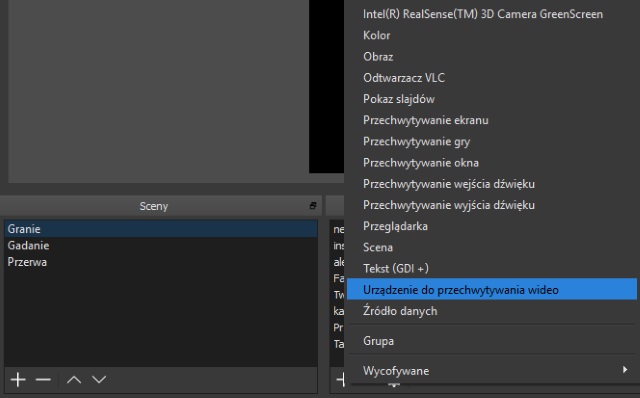Add a Kolor source
Viewport: 640px width, 398px height.
[x=492, y=36]
